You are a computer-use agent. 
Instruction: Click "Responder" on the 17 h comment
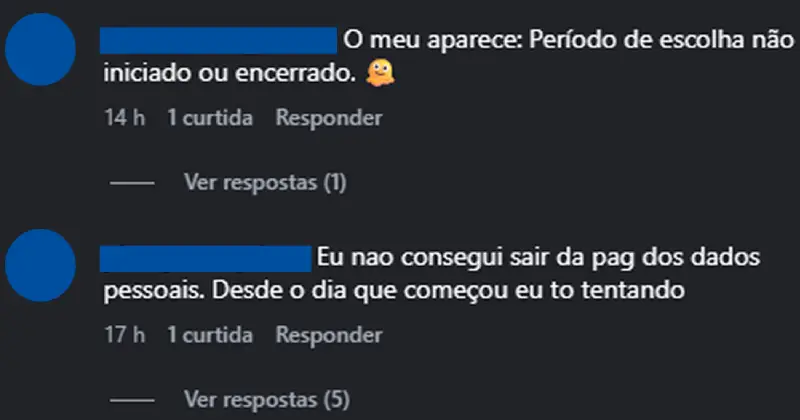click(329, 334)
